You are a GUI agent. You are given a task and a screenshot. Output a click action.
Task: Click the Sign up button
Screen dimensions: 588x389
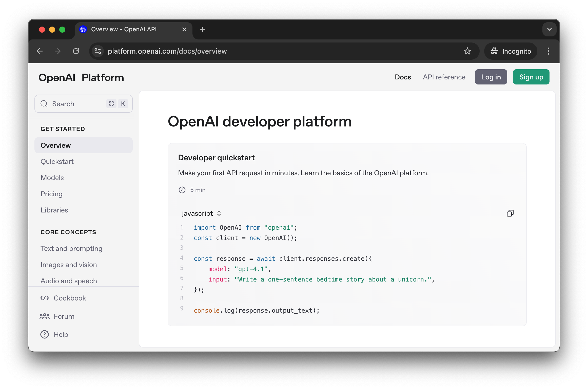tap(531, 77)
